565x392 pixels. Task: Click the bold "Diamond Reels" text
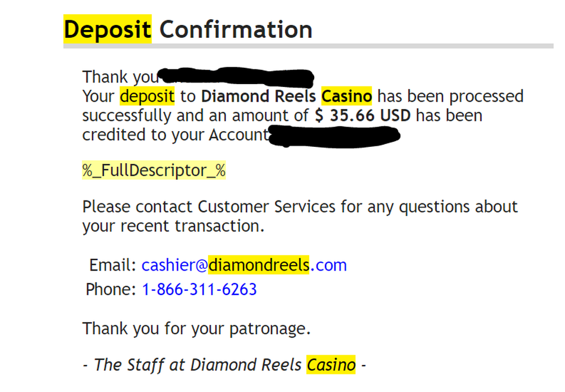click(x=259, y=97)
